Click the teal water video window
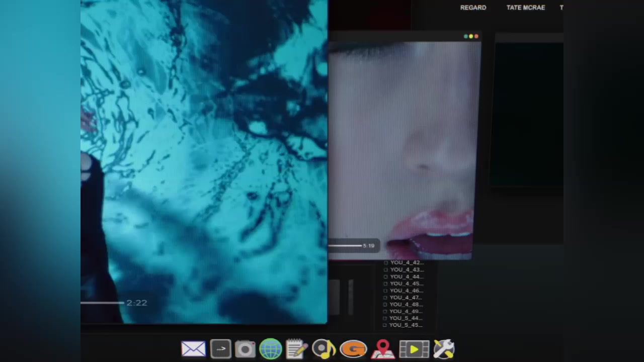This screenshot has height=362, width=644. click(x=204, y=161)
